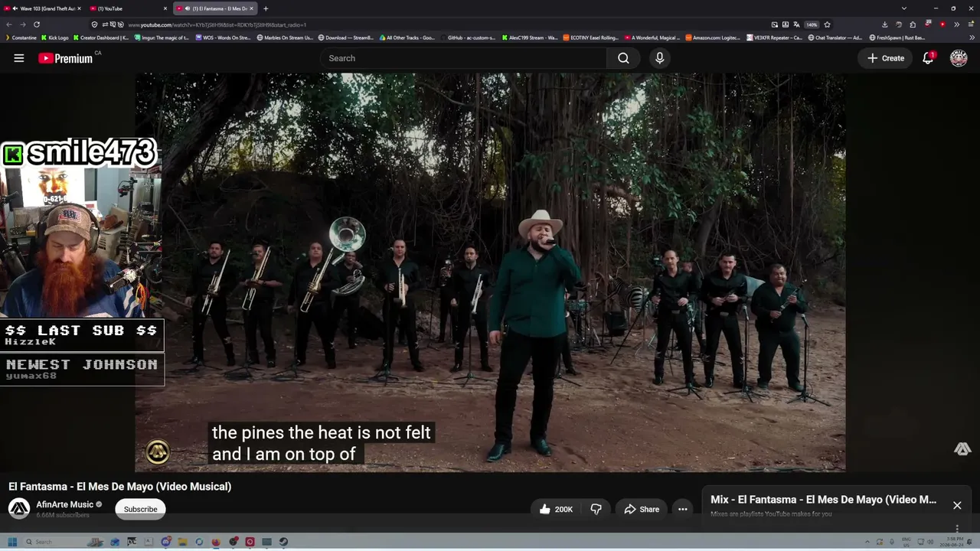Image resolution: width=980 pixels, height=551 pixels.
Task: Dislike the El Fantasma video
Action: (x=596, y=509)
